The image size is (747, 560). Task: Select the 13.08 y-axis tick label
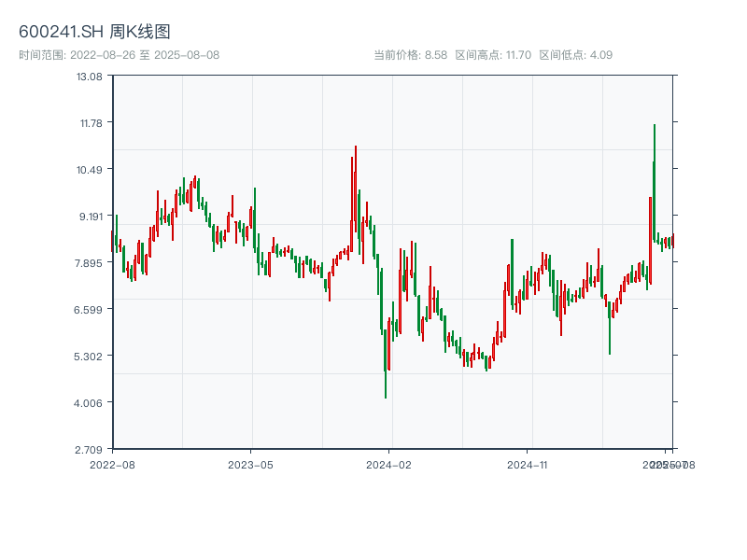point(90,76)
